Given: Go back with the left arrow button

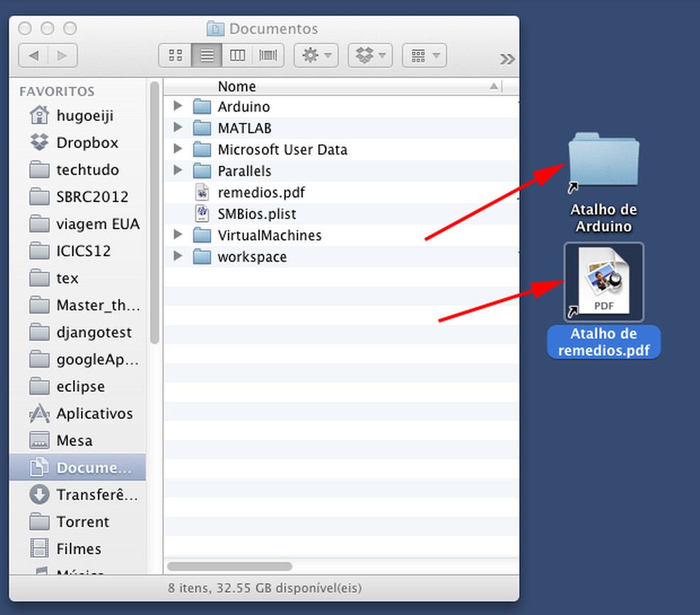Looking at the screenshot, I should click(33, 55).
